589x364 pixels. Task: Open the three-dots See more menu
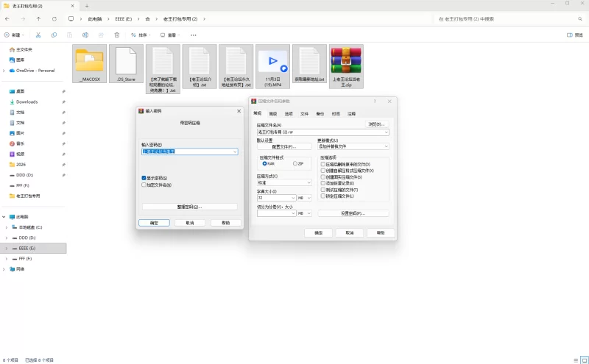193,35
